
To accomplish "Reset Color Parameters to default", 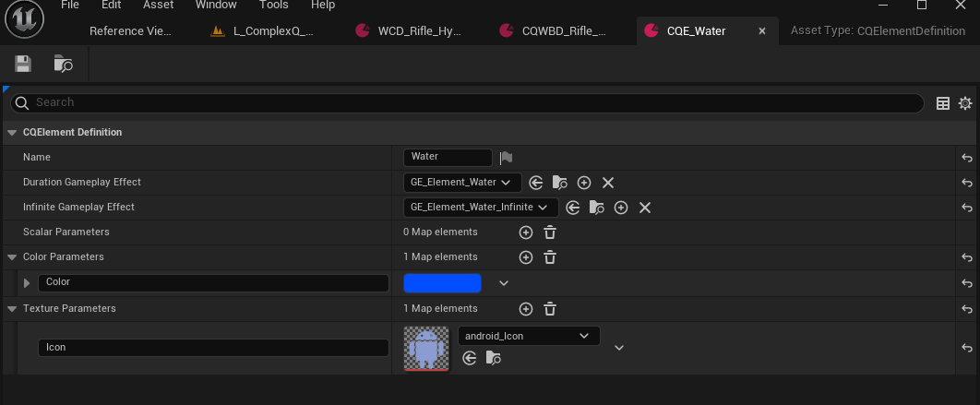I will [967, 257].
